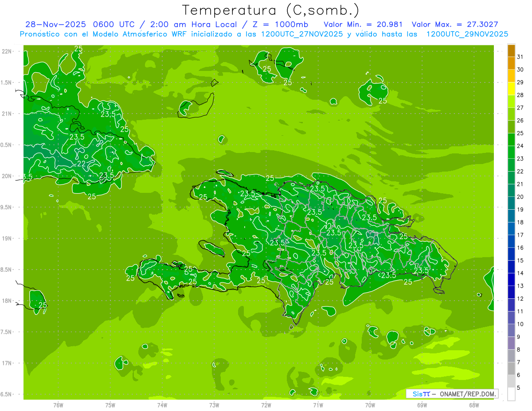The image size is (532, 411).
Task: Pick the yellow swatch between 28 and 29
Action: click(x=512, y=88)
